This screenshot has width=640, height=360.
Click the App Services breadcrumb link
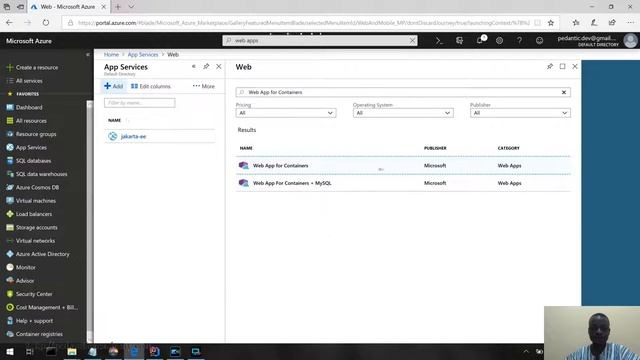click(143, 54)
